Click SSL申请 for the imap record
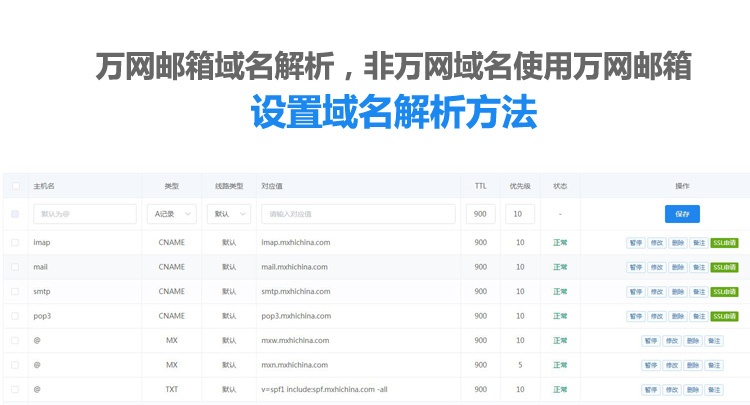Image resolution: width=750 pixels, height=405 pixels. (724, 242)
